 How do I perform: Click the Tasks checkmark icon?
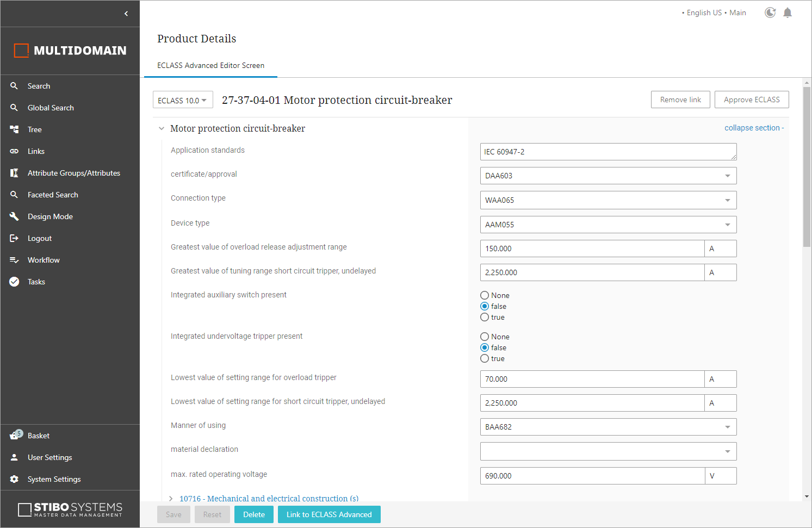click(14, 282)
